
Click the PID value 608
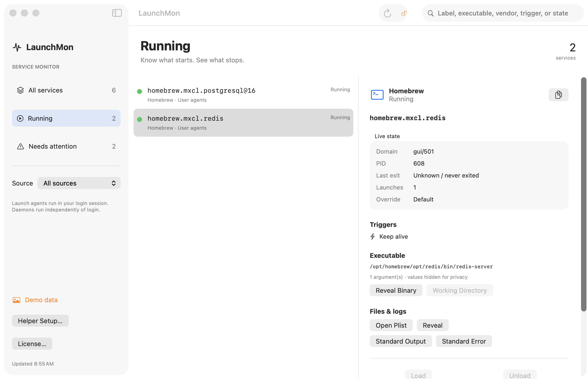419,164
